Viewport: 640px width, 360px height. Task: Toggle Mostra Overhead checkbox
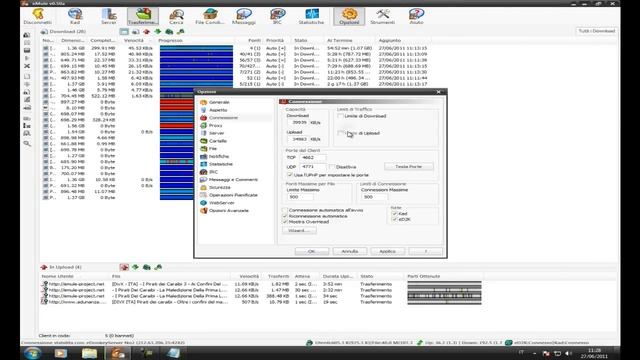(285, 222)
